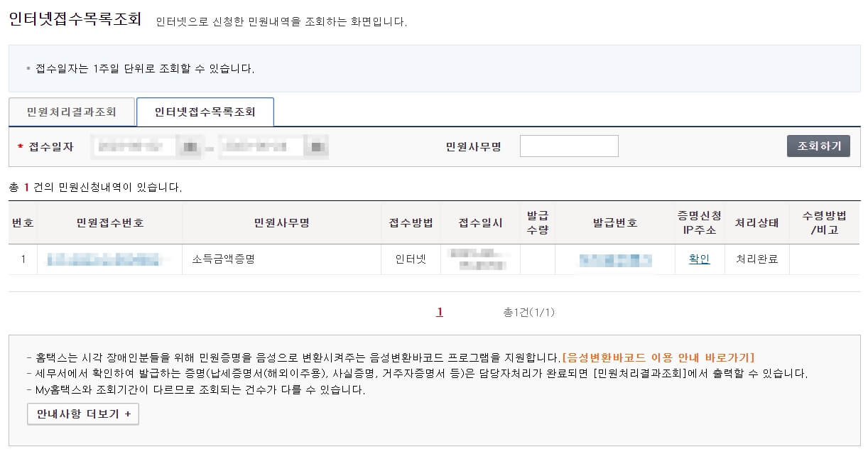The image size is (868, 464).
Task: Click the 확인 link under 증명신청 IP주소
Action: (699, 259)
